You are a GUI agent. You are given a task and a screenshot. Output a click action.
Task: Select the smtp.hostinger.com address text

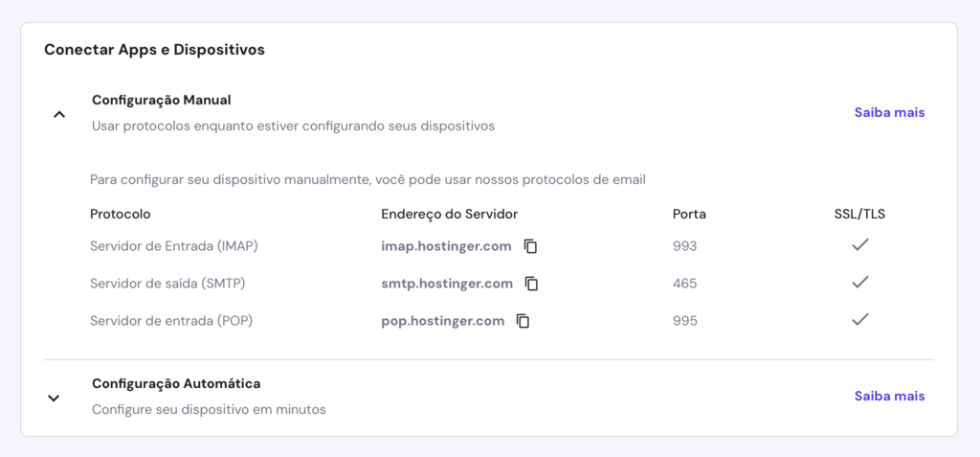(x=447, y=284)
